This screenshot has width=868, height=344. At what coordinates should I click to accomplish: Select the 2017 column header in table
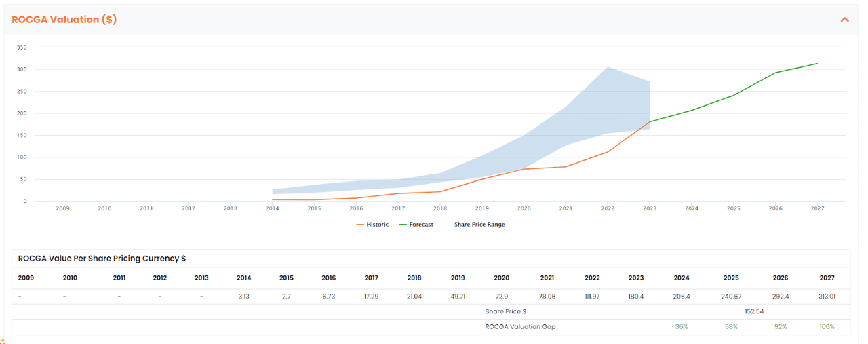point(371,278)
